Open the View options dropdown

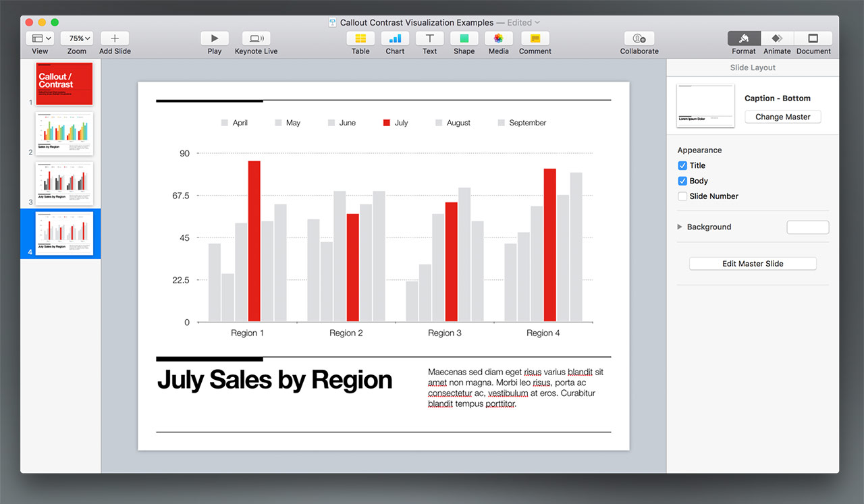[40, 38]
